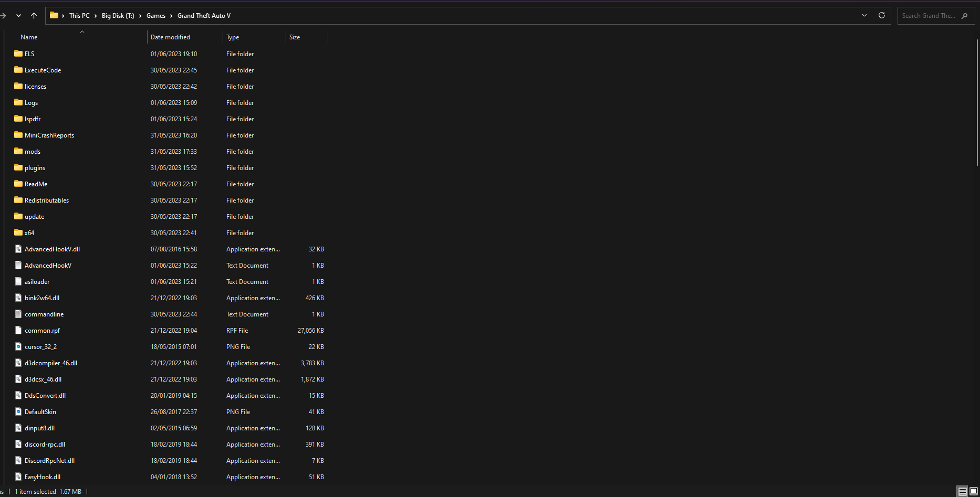Click date 07/08/2016 15:58

[174, 249]
